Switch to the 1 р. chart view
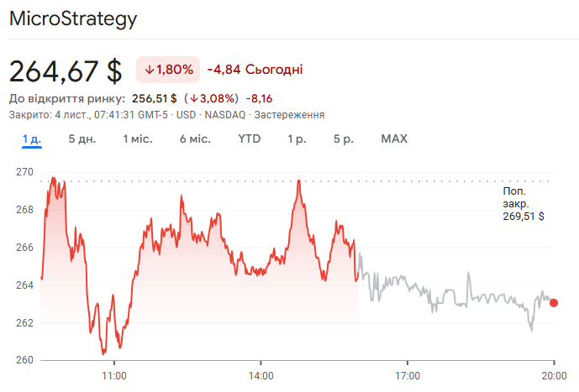The height and width of the screenshot is (392, 579). [x=297, y=139]
